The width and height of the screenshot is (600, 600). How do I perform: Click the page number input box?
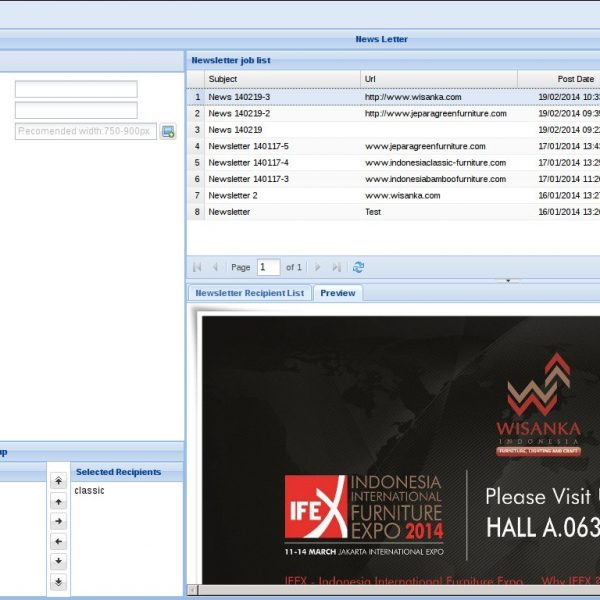tap(268, 267)
